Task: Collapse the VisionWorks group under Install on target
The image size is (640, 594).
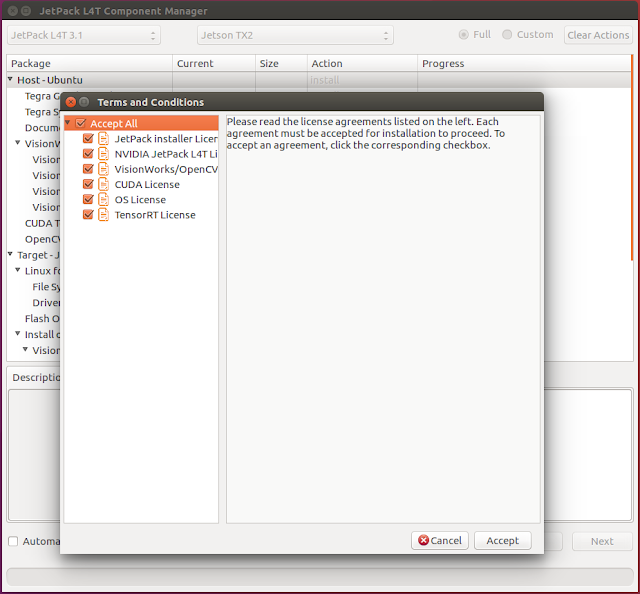Action: click(25, 349)
